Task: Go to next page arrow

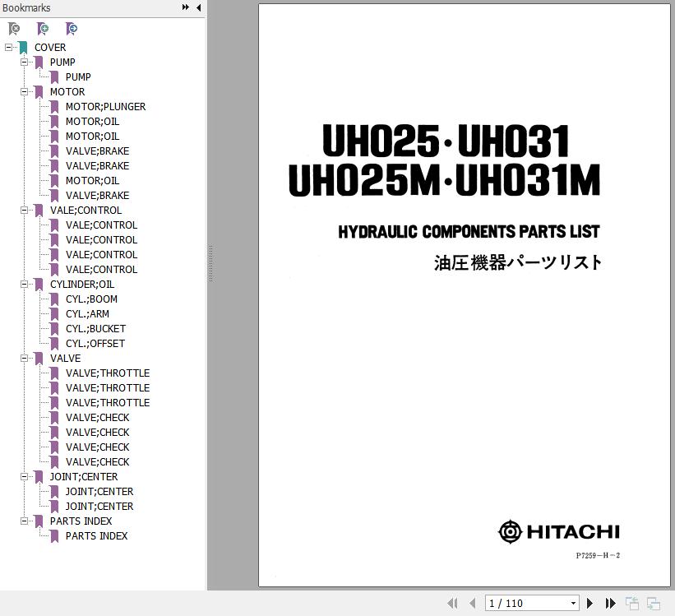Action: click(x=590, y=603)
